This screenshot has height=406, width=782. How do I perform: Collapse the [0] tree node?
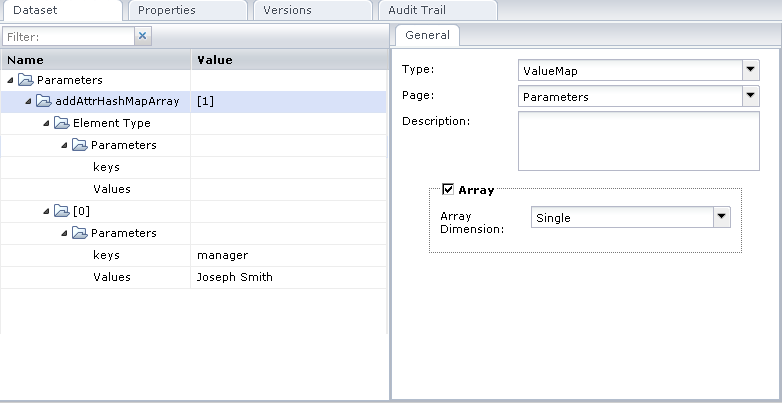click(x=47, y=211)
